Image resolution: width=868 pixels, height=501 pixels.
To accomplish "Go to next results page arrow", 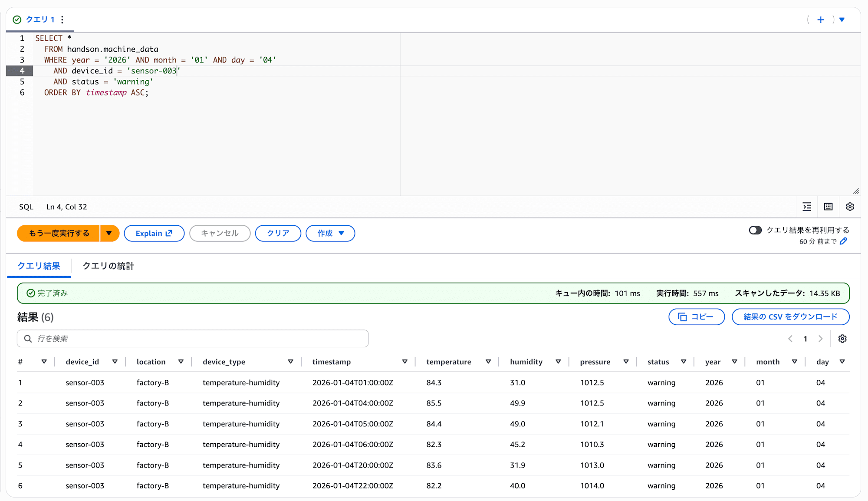I will click(820, 339).
